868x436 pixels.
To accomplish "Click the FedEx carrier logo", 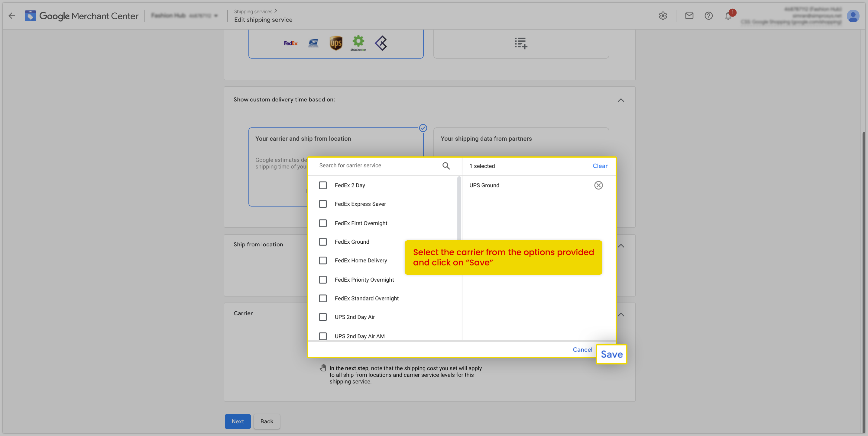I will pos(290,43).
